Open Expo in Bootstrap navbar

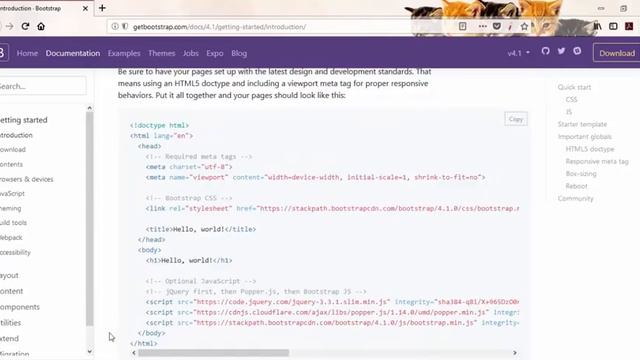(215, 53)
